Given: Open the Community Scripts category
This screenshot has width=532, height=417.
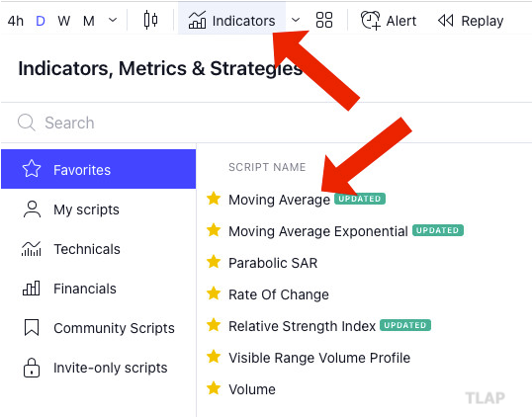Looking at the screenshot, I should point(99,328).
